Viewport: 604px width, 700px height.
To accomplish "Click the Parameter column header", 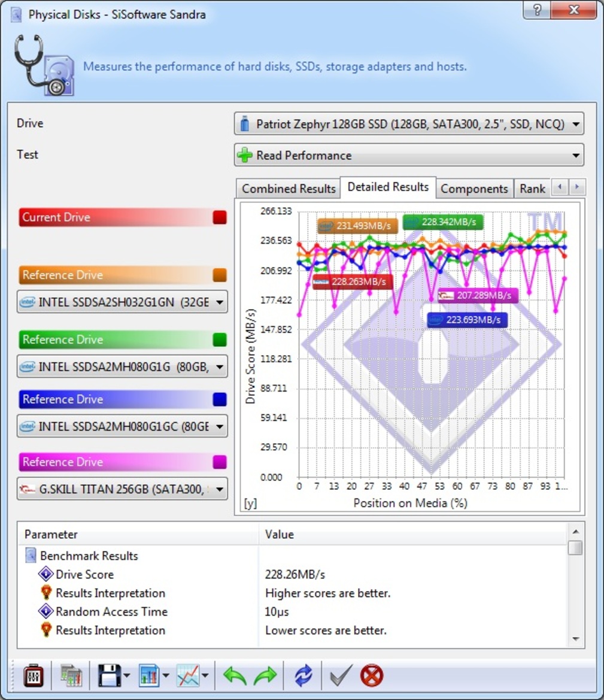I will (138, 534).
